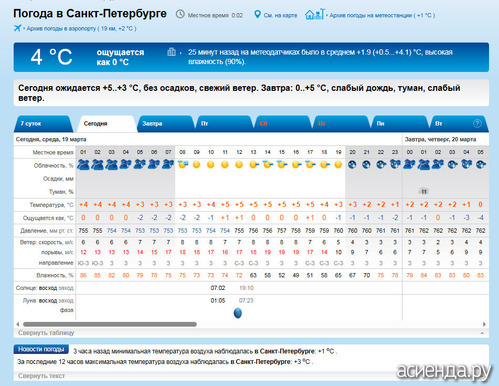499x386 pixels.
Task: Click the map pin location icon
Action: click(257, 14)
